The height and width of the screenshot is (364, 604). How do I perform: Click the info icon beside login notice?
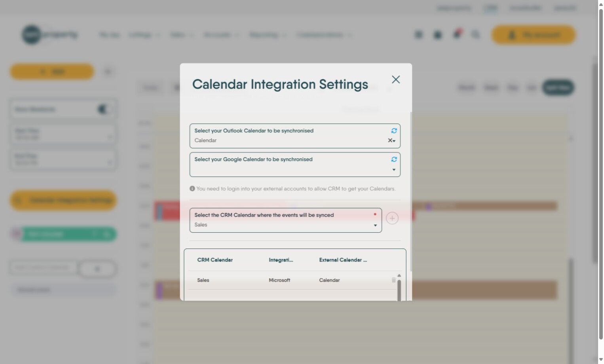click(192, 189)
